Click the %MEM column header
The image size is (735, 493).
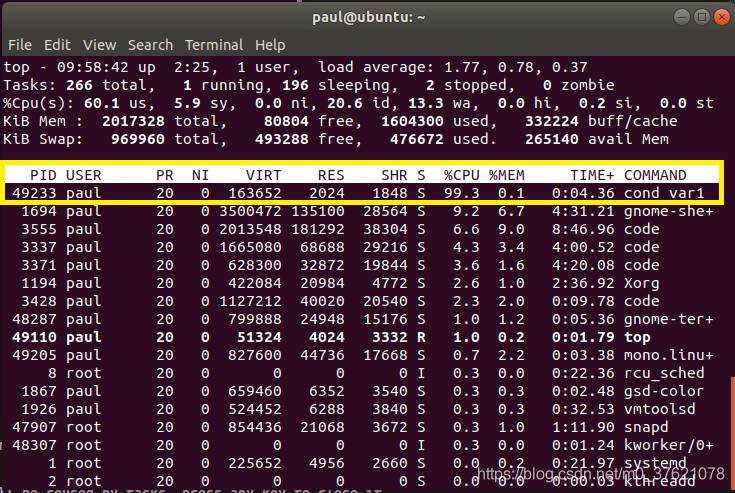coord(507,175)
